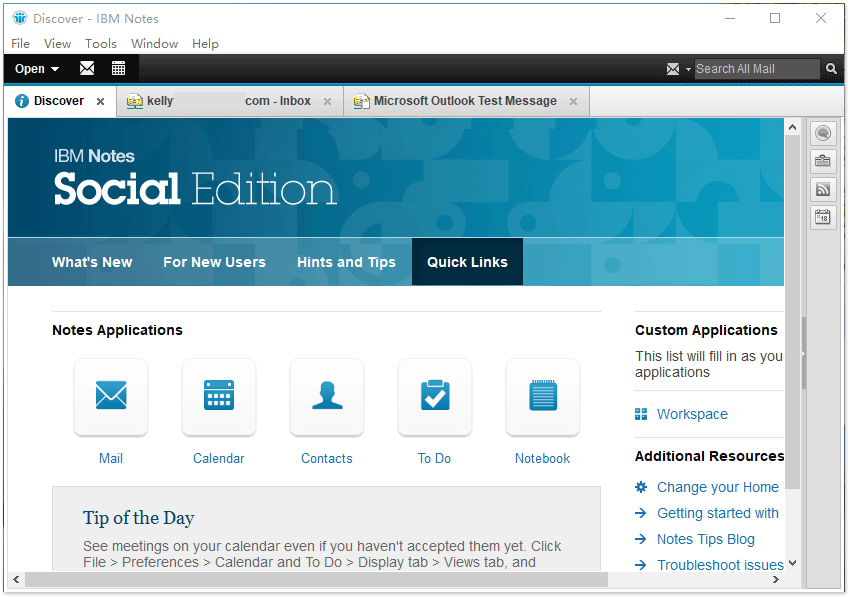Viewport: 850px width, 597px height.
Task: Open the Workspace link
Action: [x=692, y=414]
